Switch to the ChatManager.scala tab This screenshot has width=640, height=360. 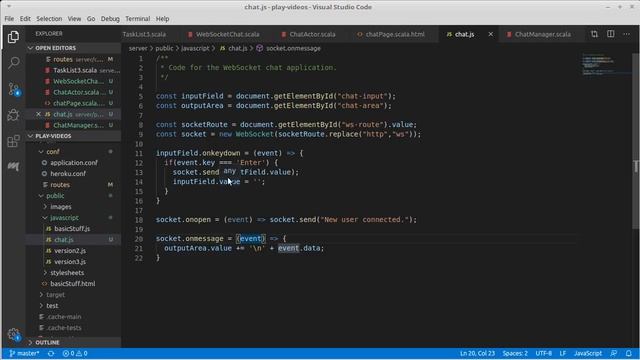coord(542,34)
